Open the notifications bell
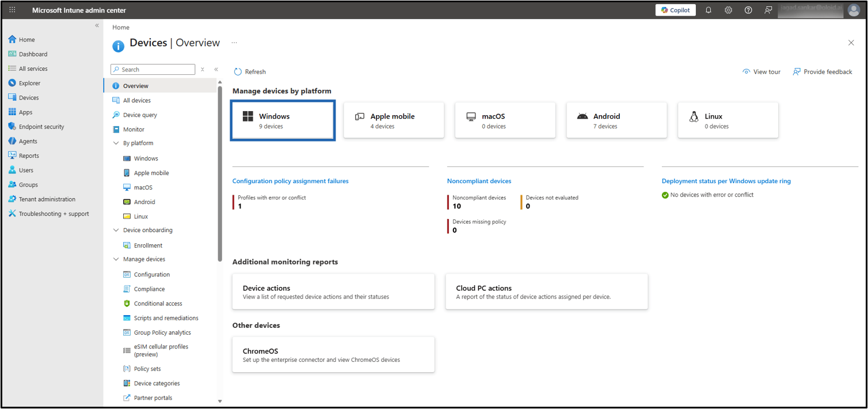The height and width of the screenshot is (409, 868). click(709, 10)
